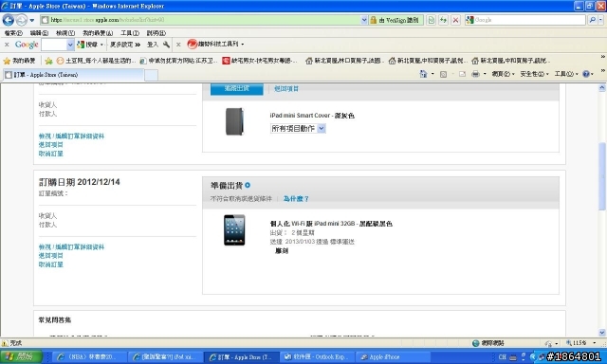The height and width of the screenshot is (364, 607).
Task: Open the 檔案(F) menu
Action: tap(13, 33)
